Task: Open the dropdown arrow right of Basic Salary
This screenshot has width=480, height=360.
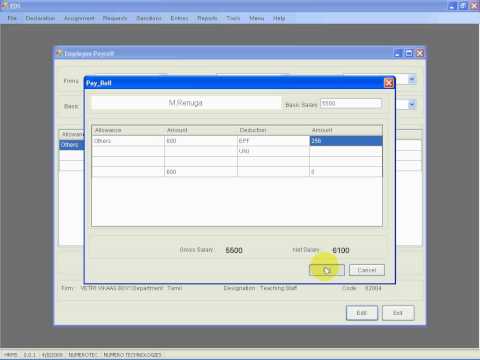Action: [412, 105]
